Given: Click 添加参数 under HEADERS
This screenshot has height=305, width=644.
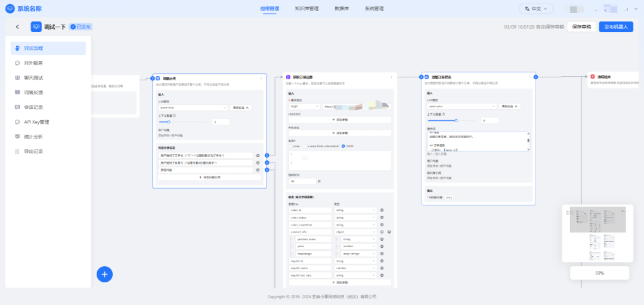Looking at the screenshot, I should point(340,120).
